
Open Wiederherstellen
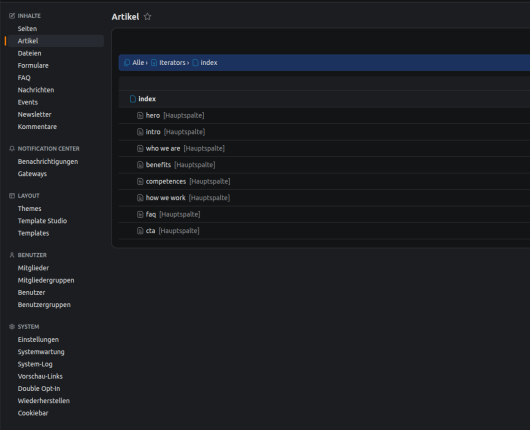[x=44, y=401]
